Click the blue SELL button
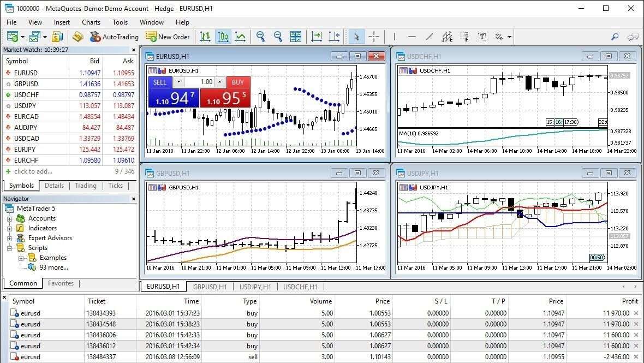Screen dimensions: 644x363 coord(159,82)
